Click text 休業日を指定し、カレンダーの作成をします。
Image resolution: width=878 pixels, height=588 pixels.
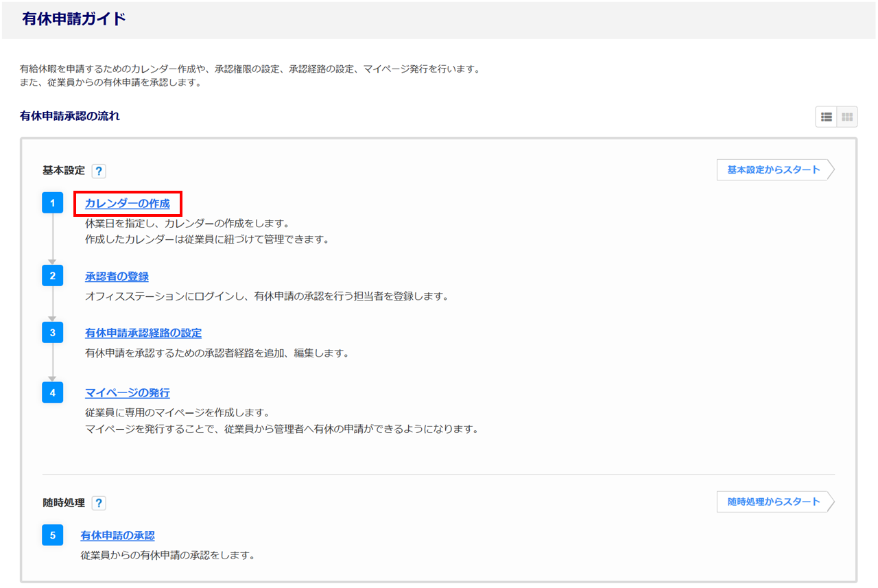[188, 224]
